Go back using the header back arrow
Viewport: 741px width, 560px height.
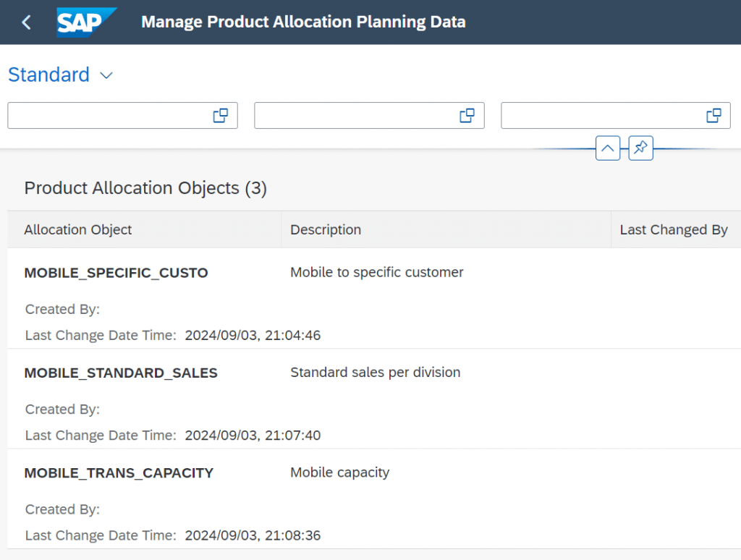tap(27, 22)
